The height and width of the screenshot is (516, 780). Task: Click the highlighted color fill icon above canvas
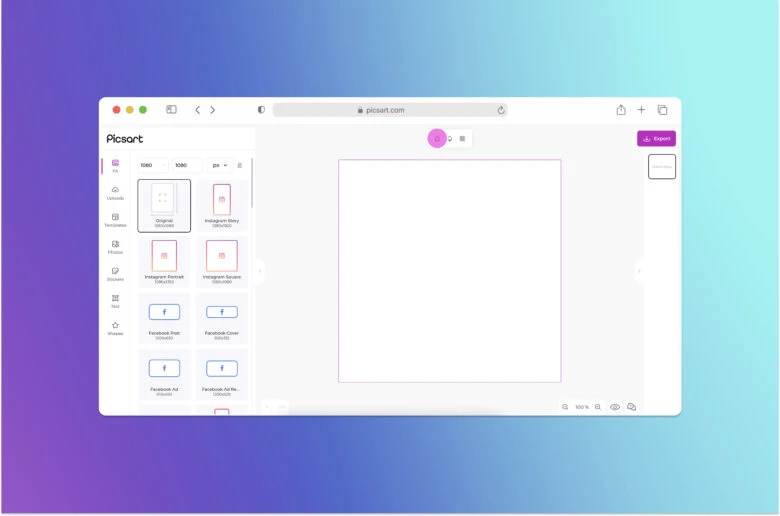[436, 139]
